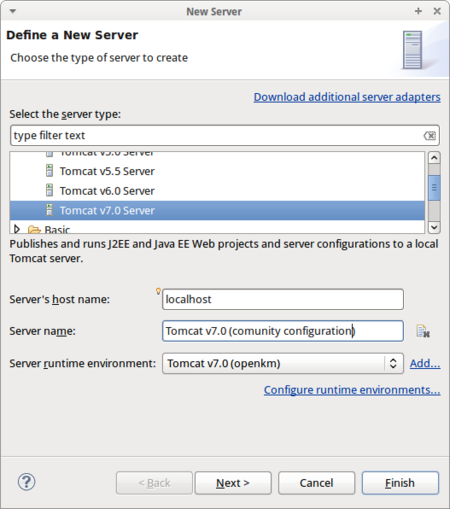The width and height of the screenshot is (450, 509).
Task: Click the Basic folder icon
Action: pos(34,230)
